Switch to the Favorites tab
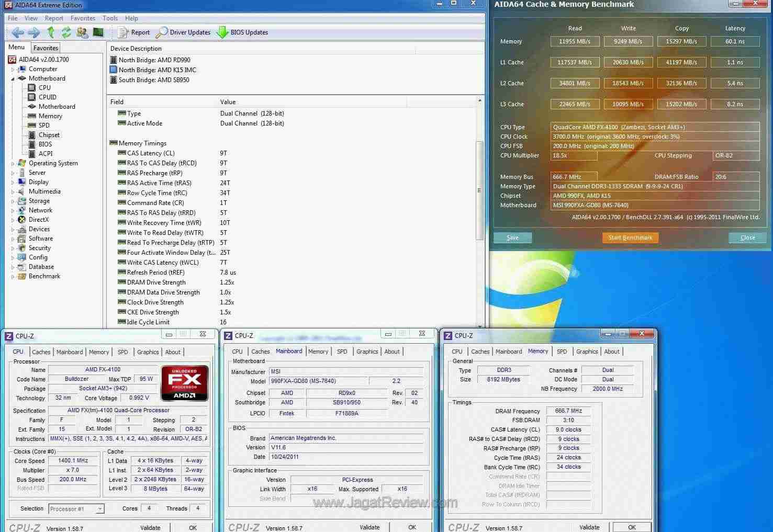This screenshot has width=773, height=532. tap(46, 48)
